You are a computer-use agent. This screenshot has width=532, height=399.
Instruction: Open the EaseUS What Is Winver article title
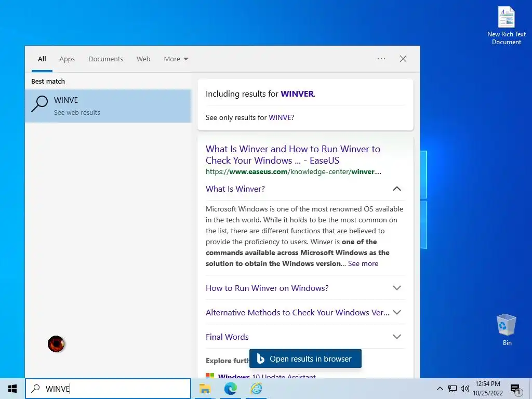(x=293, y=155)
